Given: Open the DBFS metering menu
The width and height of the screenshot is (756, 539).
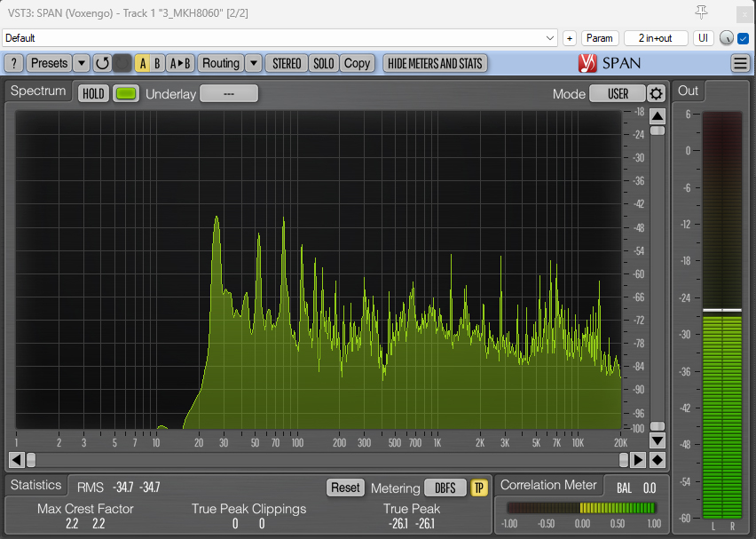Looking at the screenshot, I should click(x=445, y=487).
